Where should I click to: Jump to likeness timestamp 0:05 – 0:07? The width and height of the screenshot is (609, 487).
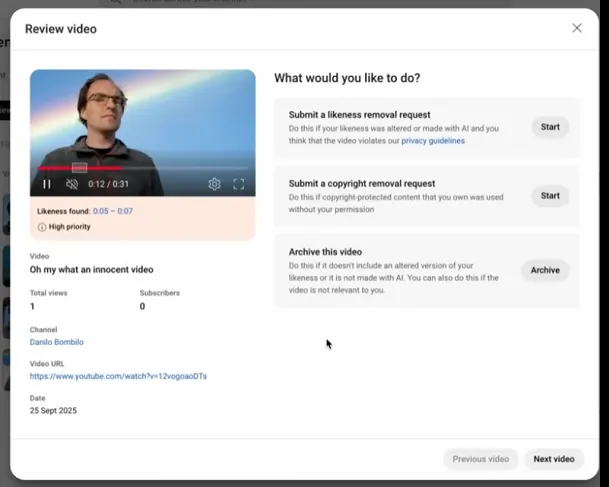[112, 211]
